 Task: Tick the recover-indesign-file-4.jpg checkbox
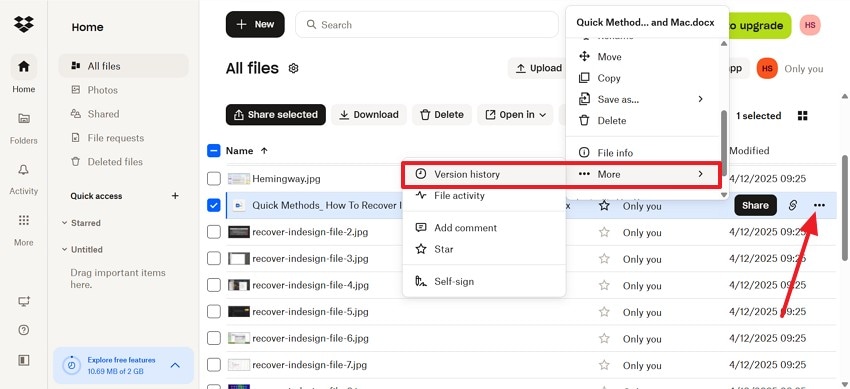pyautogui.click(x=214, y=285)
